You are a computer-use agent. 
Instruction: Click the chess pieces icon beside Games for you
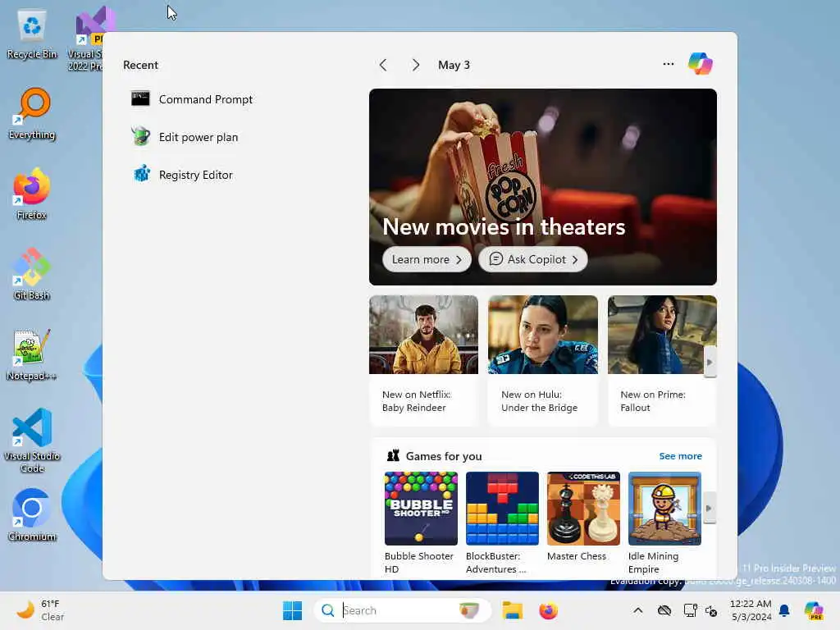click(393, 456)
